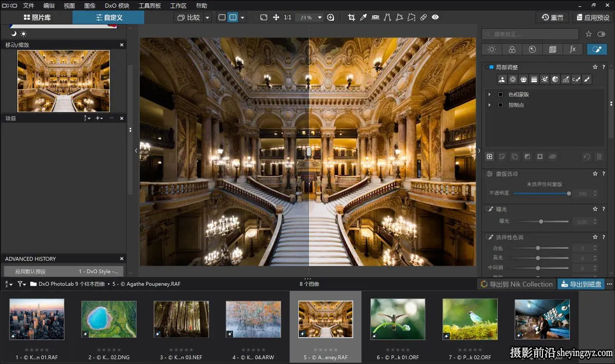The width and height of the screenshot is (615, 364).
Task: Pick the white balance eyedropper tool
Action: coord(364,17)
